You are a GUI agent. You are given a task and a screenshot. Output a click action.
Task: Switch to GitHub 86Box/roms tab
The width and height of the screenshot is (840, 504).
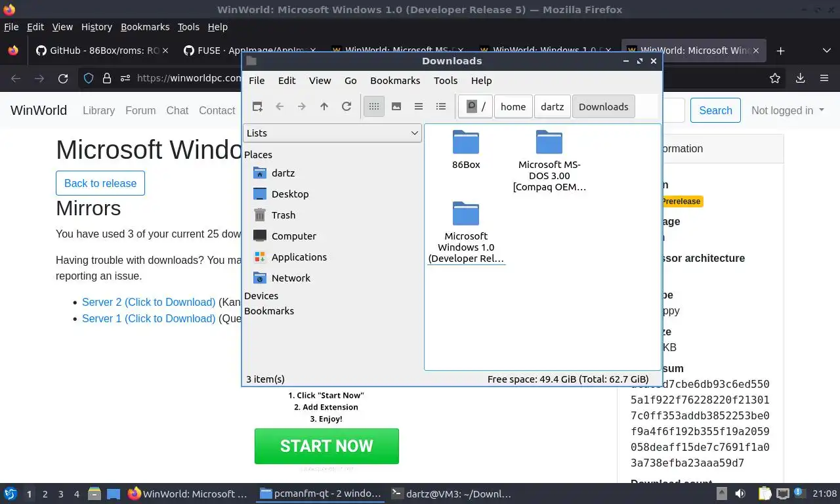[x=102, y=51]
